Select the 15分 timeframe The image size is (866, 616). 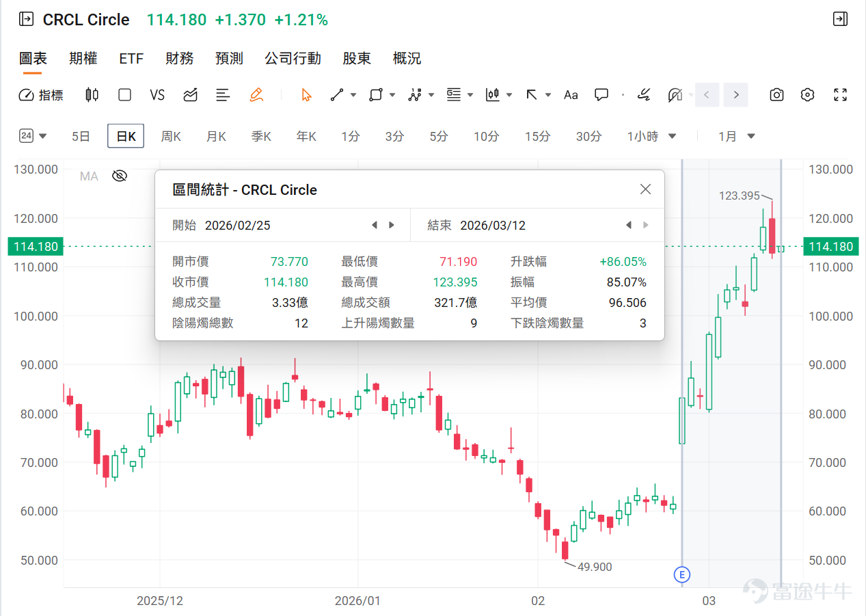tap(537, 137)
